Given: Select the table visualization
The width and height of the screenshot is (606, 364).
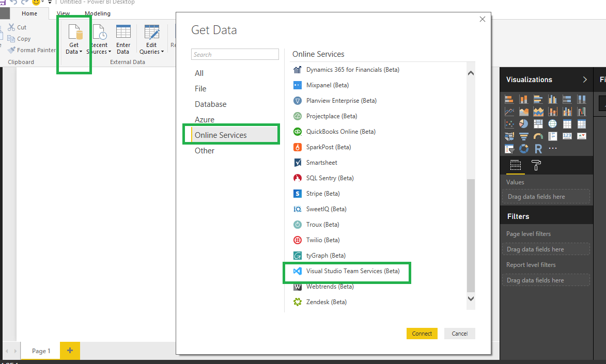Looking at the screenshot, I should point(567,123).
